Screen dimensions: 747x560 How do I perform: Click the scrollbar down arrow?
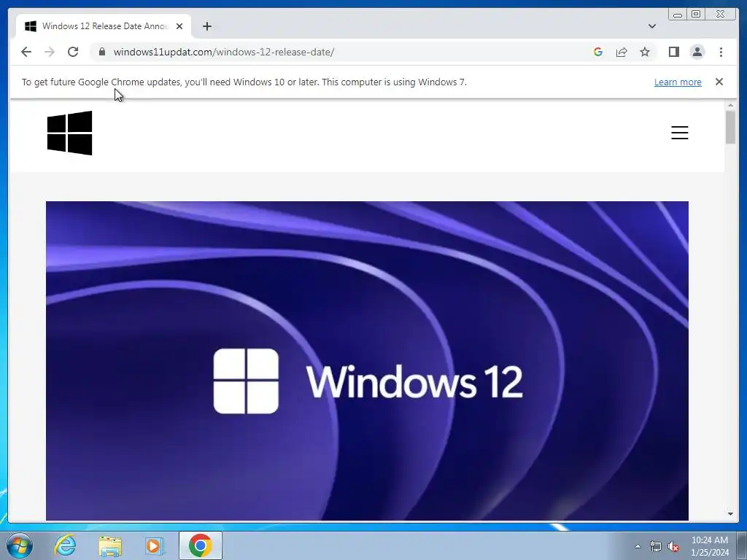[x=730, y=514]
